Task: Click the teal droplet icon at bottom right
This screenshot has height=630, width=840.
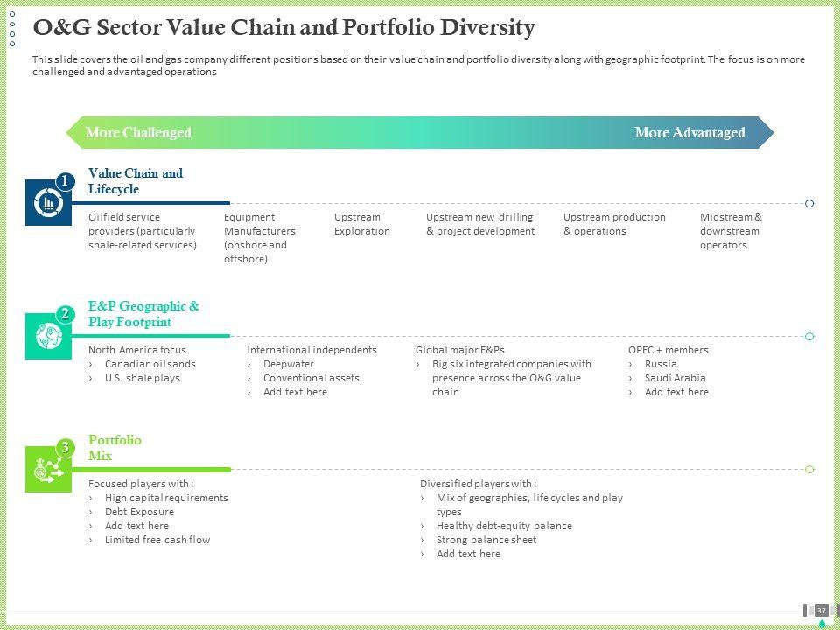Action: (822, 623)
